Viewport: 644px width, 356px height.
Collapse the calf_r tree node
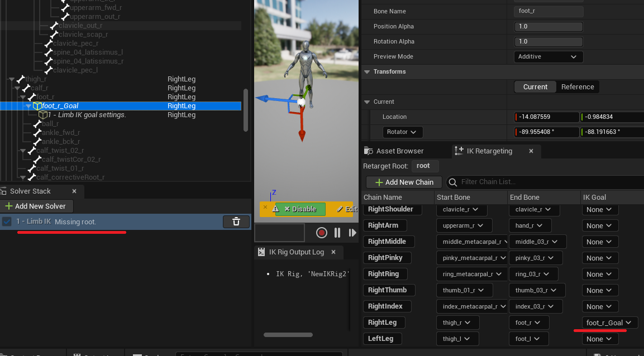[x=17, y=88]
